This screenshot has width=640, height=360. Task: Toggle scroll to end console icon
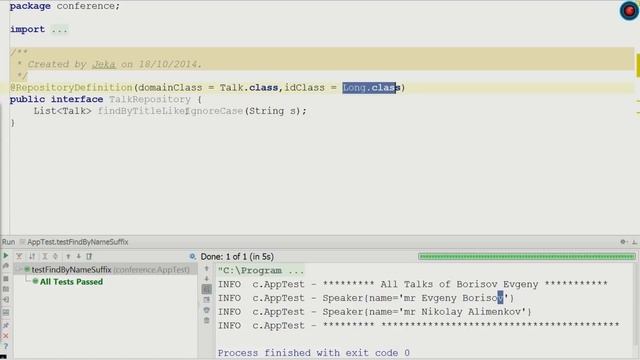coord(207,300)
